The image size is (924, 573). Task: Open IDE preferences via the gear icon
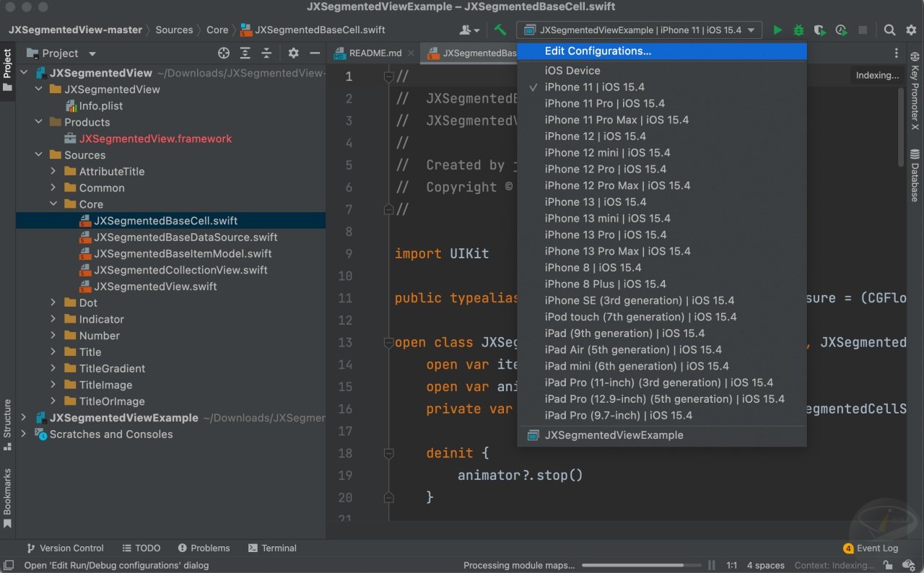(x=910, y=30)
